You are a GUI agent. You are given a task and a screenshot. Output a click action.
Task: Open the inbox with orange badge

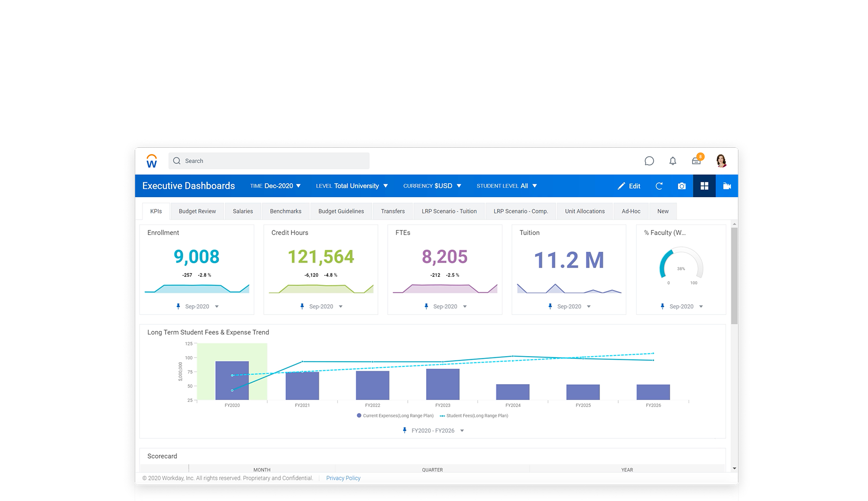pyautogui.click(x=696, y=161)
